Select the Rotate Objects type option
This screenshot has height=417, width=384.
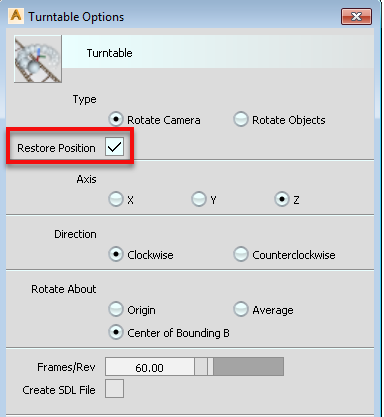[x=241, y=119]
